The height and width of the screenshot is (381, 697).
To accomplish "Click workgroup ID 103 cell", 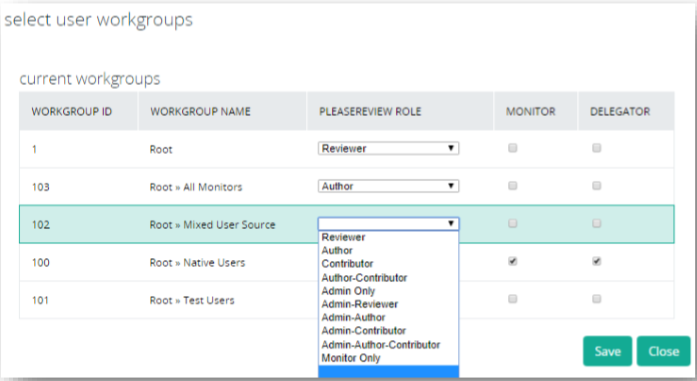I will click(x=40, y=187).
